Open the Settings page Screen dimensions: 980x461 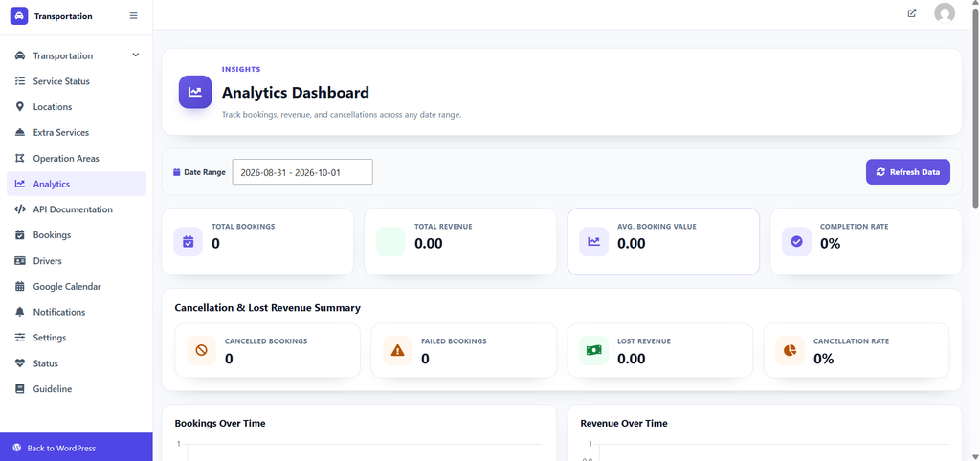tap(77, 338)
